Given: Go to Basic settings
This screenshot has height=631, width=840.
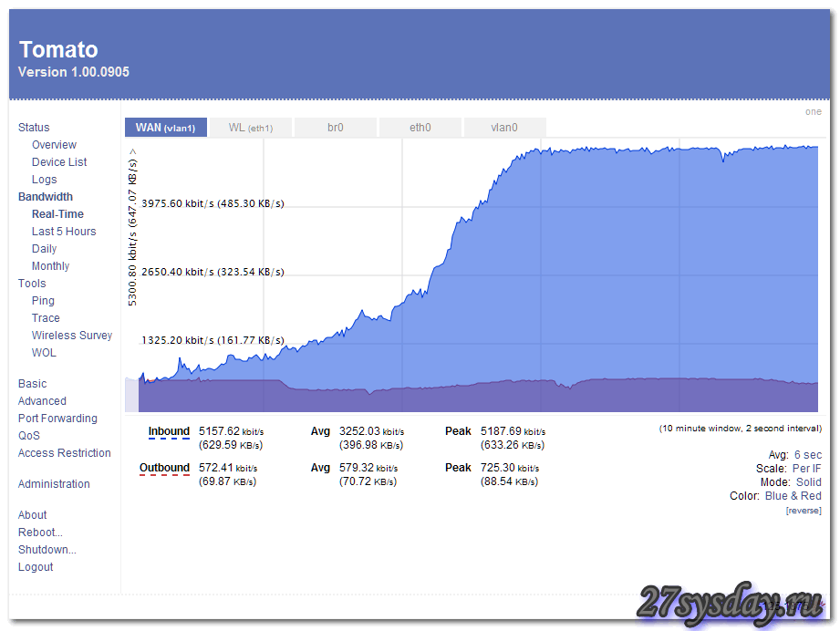Looking at the screenshot, I should click(x=32, y=384).
